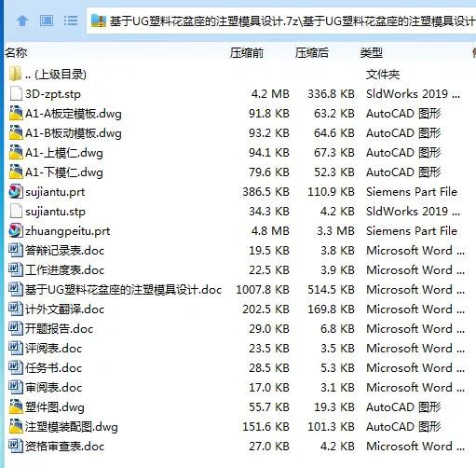Click the 4.2 MB size of 3D-zpt.stp
Viewport: 476px width, 468px height.
click(x=270, y=94)
